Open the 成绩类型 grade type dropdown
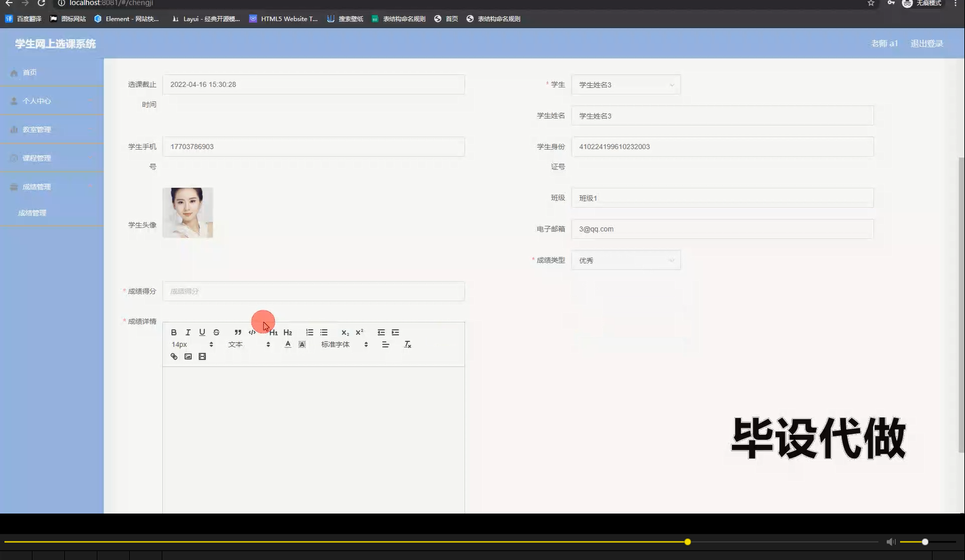 625,260
